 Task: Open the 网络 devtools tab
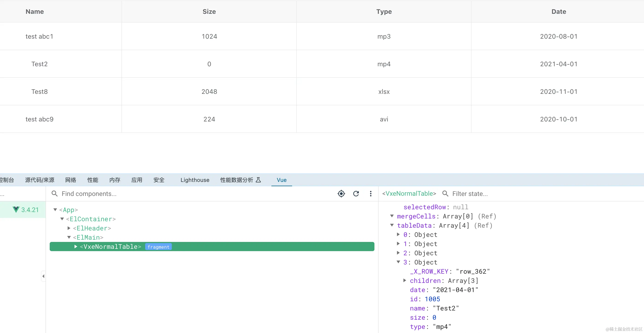pos(71,180)
